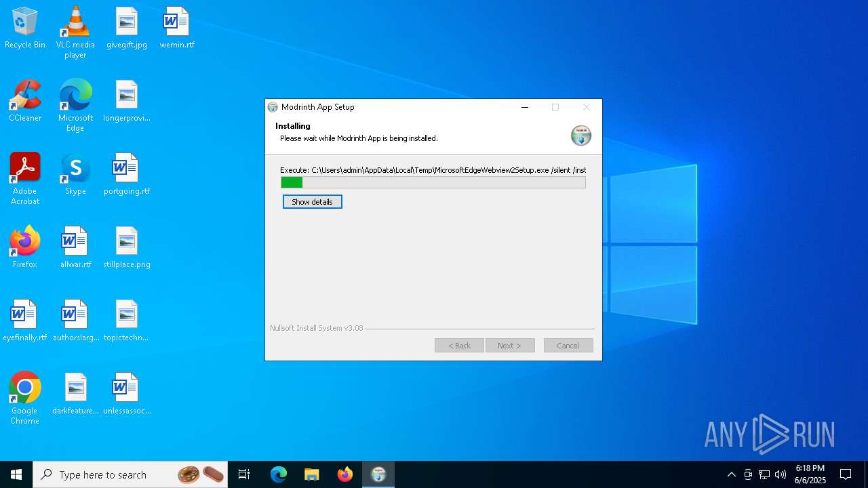Screen dimensions: 868x488
Task: Select the Skype desktop shortcut
Action: coord(75,174)
